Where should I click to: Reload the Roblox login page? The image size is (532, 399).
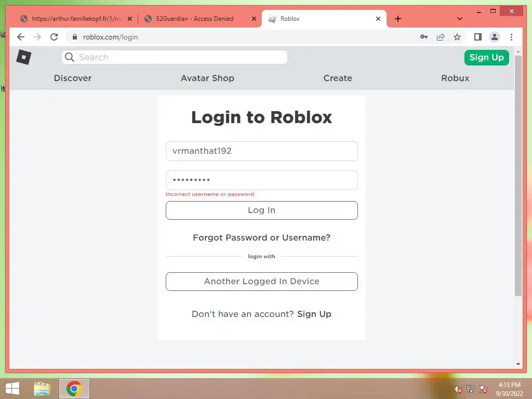click(x=54, y=37)
